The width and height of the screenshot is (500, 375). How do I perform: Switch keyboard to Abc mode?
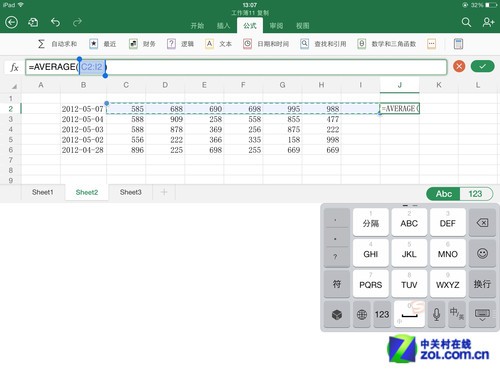tap(444, 194)
